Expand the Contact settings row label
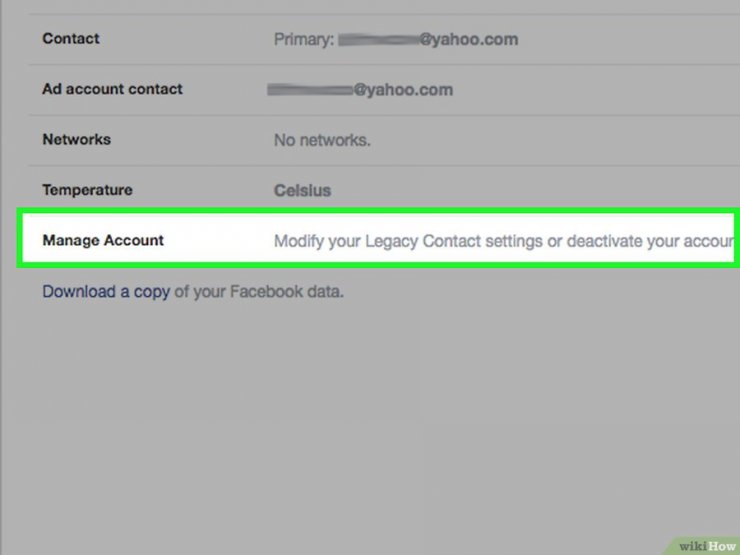 click(71, 38)
